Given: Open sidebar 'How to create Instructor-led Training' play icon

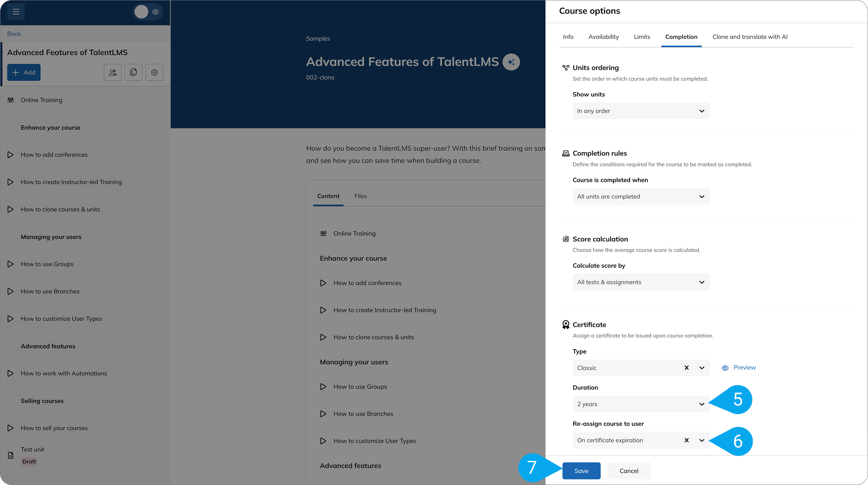Looking at the screenshot, I should point(11,182).
